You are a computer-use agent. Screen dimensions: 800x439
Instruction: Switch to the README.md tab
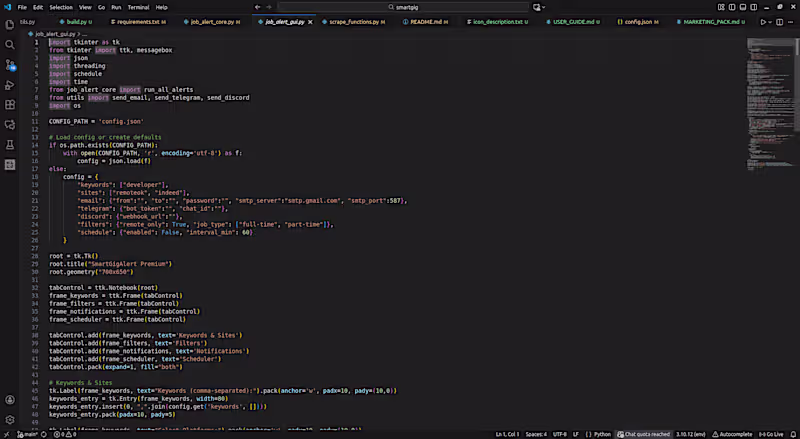426,22
